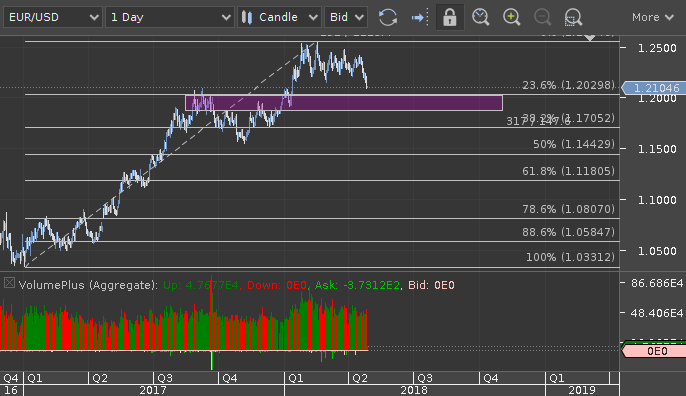Click the greyed zoom out magnifier icon

[x=542, y=18]
